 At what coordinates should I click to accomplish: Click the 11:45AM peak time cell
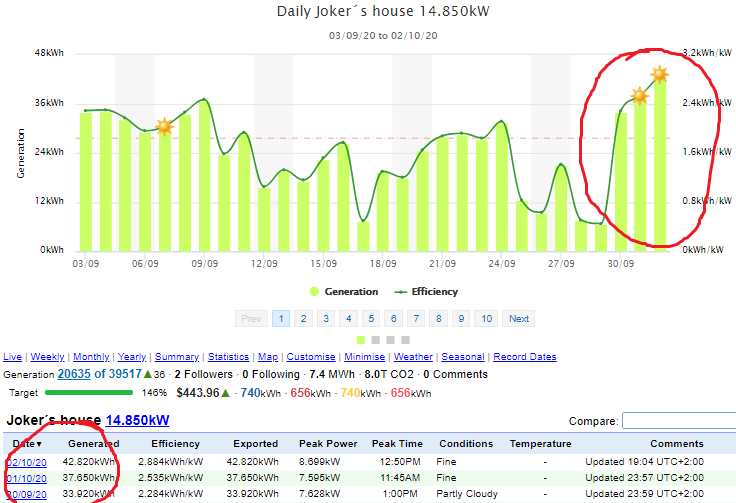click(400, 478)
